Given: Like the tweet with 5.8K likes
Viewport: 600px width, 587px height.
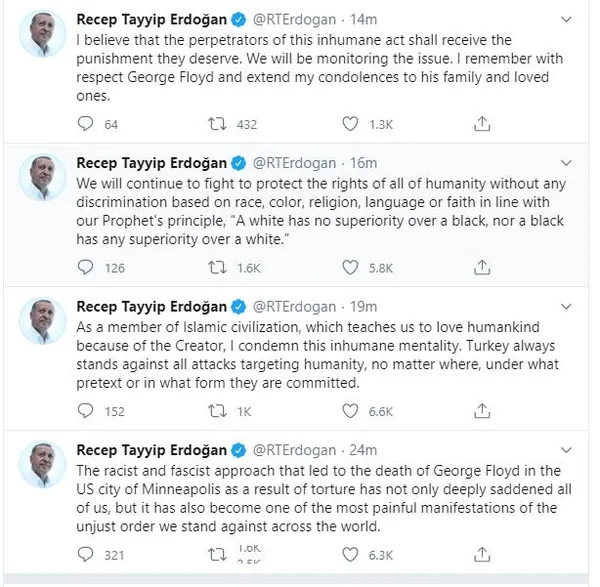Looking at the screenshot, I should [x=349, y=267].
